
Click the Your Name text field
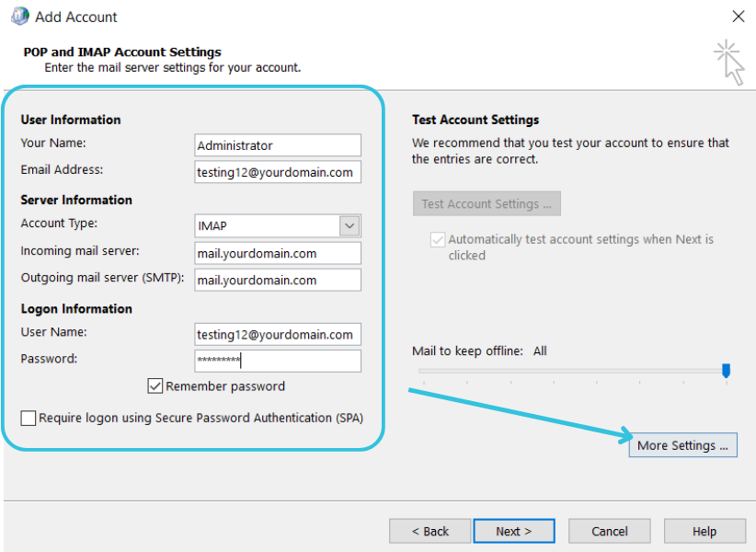(x=278, y=145)
